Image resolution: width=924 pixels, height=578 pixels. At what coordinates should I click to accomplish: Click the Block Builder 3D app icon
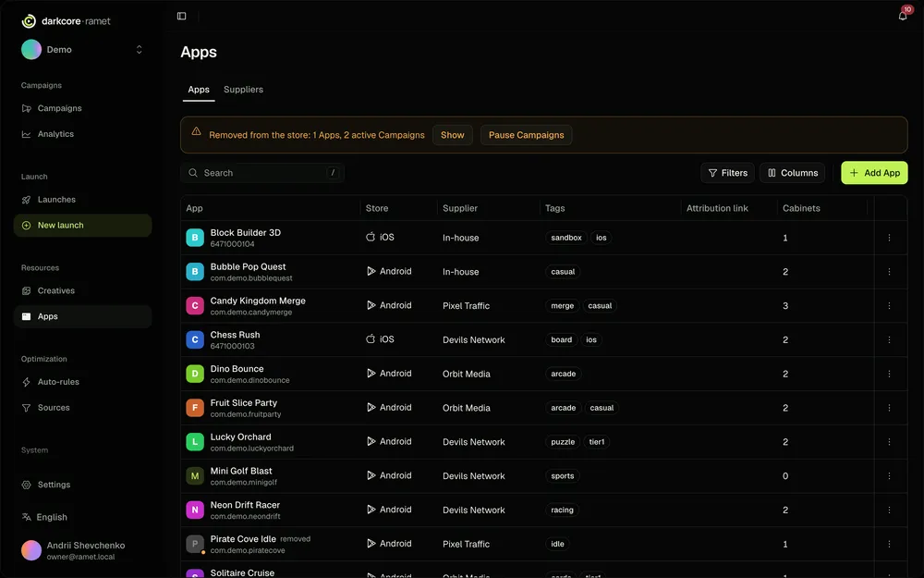point(195,238)
